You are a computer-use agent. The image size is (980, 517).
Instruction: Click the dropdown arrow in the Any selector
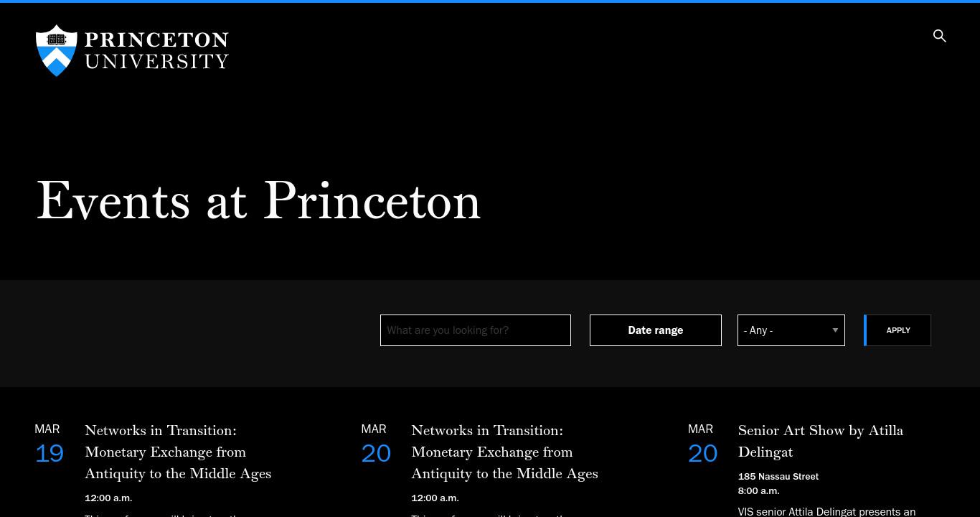click(x=835, y=330)
